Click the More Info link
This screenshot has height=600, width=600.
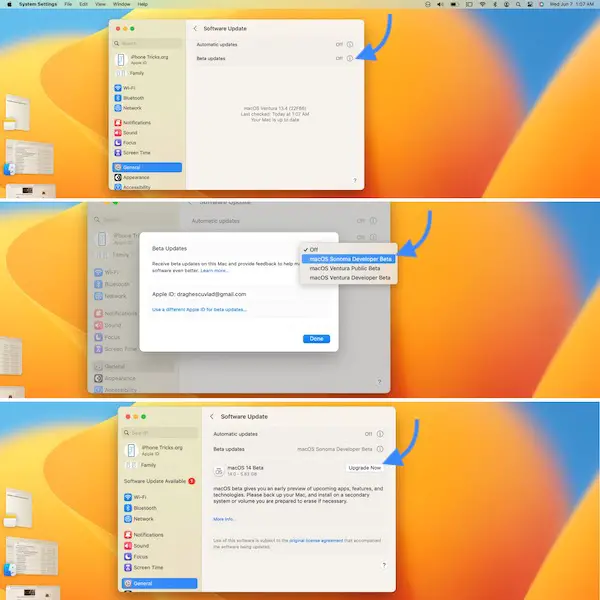[x=225, y=519]
